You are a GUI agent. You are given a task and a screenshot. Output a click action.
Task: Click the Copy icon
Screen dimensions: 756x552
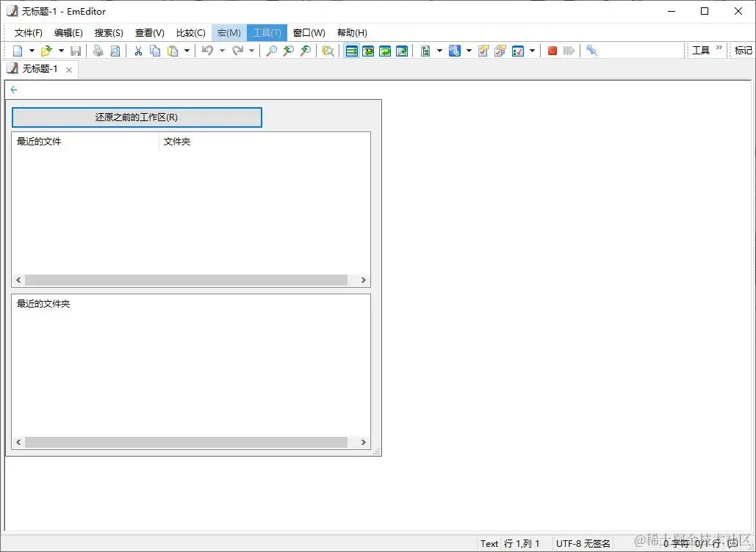click(x=155, y=51)
